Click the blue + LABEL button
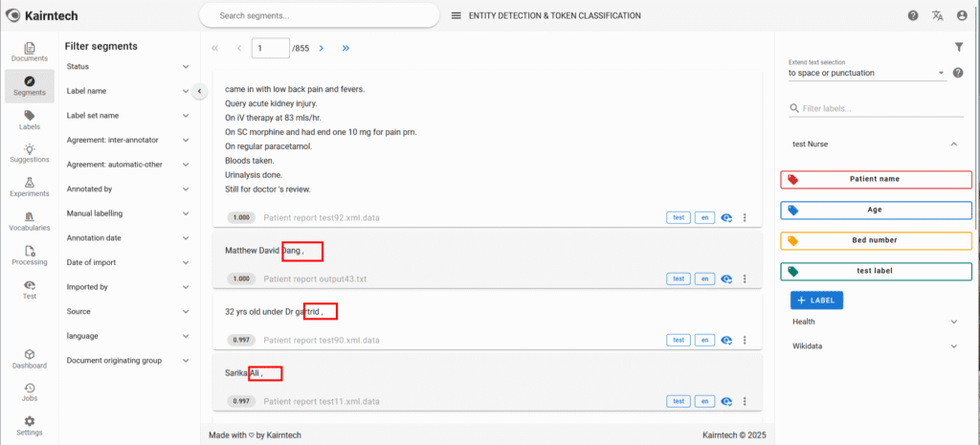The height and width of the screenshot is (445, 980). pyautogui.click(x=816, y=300)
